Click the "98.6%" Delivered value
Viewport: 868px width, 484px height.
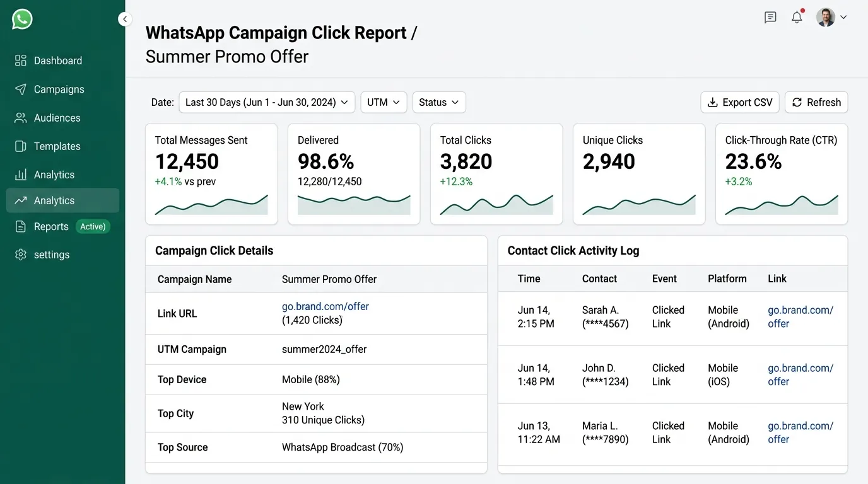(326, 162)
